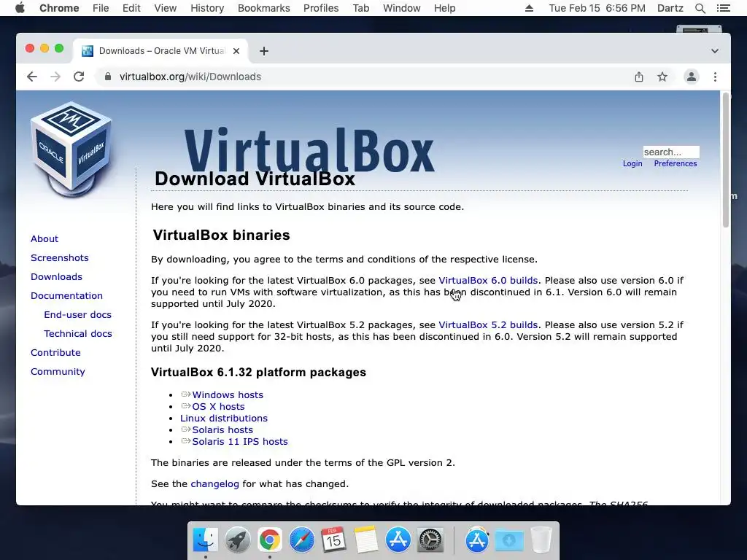
Task: Open the About link in sidebar
Action: coord(44,239)
